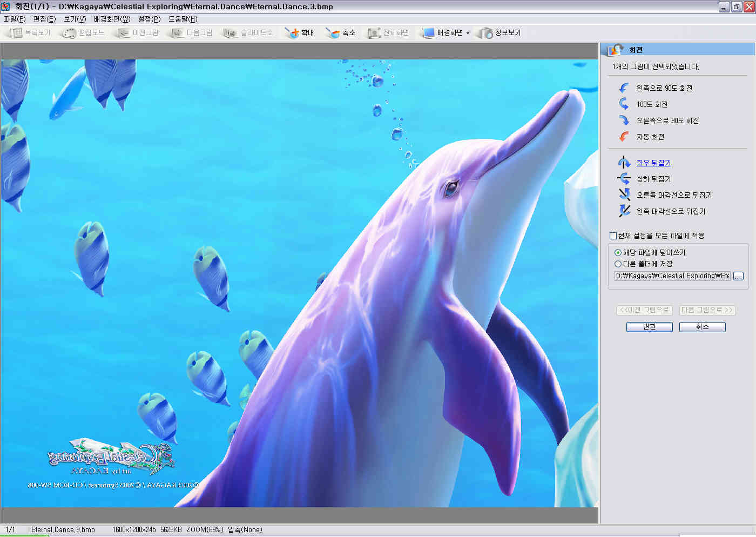This screenshot has width=756, height=537.
Task: Click the rotate right 90 degrees icon
Action: point(624,120)
